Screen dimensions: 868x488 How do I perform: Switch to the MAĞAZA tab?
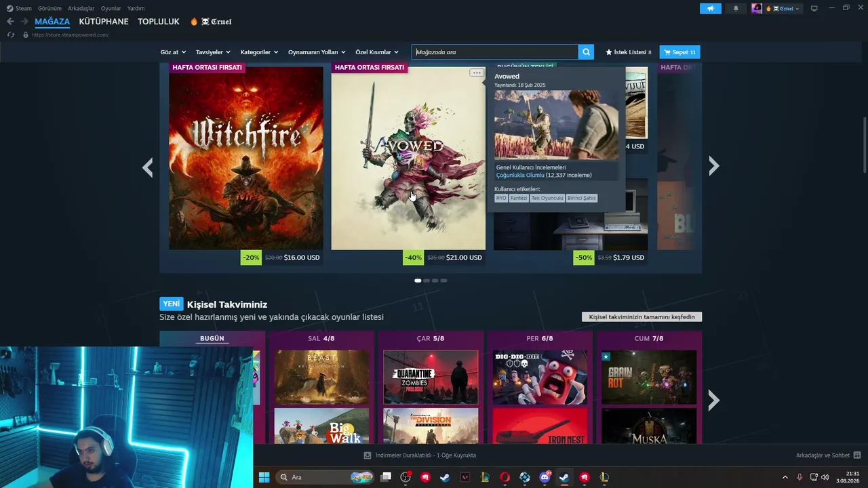click(x=52, y=22)
